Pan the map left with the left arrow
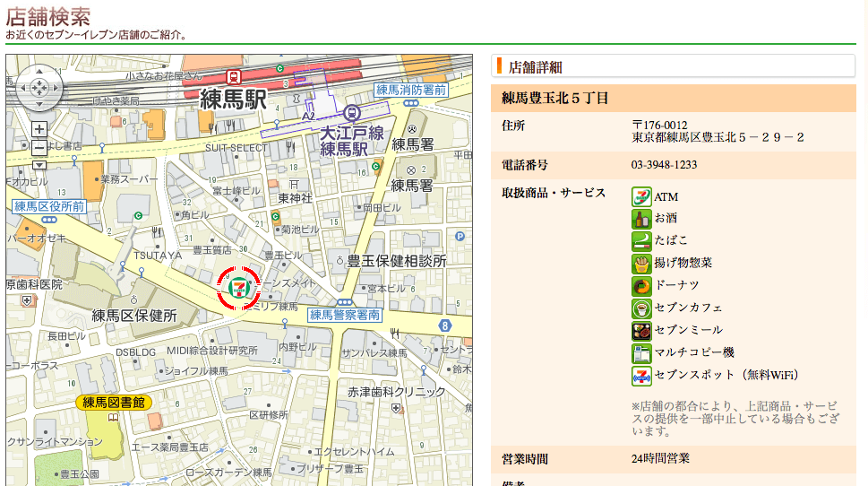This screenshot has height=486, width=868. tap(21, 88)
